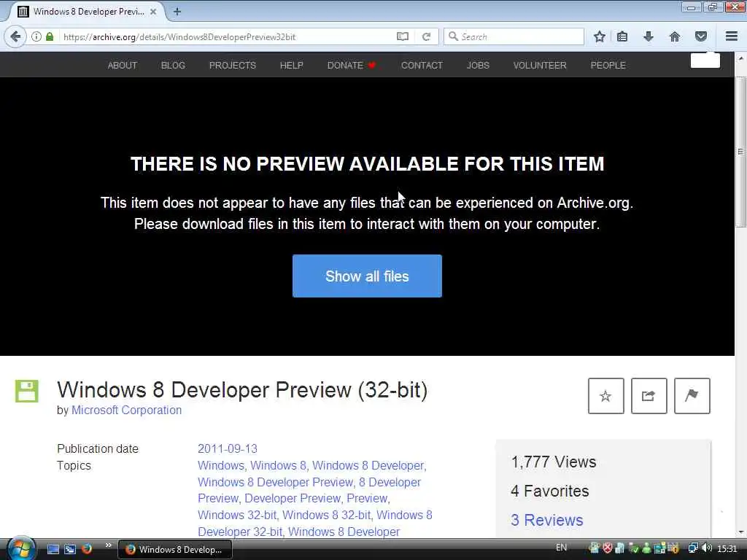This screenshot has height=560, width=747.
Task: Bookmark this page with star icon
Action: pyautogui.click(x=600, y=36)
